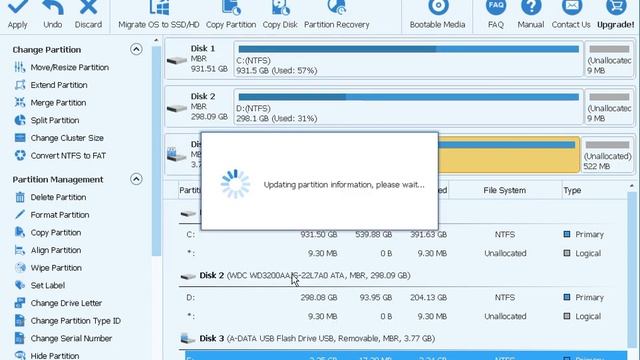Select D: row in partition list
Viewport: 640px width, 360px height.
[x=402, y=298]
